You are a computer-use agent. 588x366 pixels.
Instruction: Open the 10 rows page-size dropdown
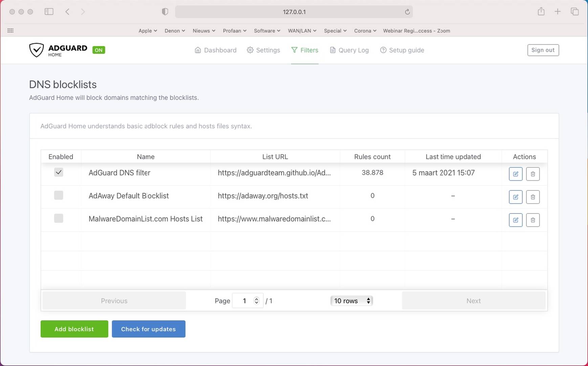pos(352,301)
